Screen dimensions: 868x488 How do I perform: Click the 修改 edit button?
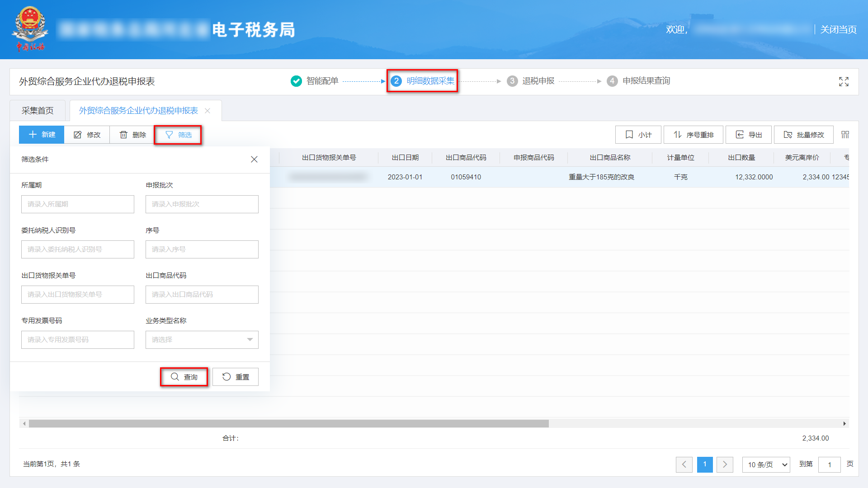click(87, 135)
